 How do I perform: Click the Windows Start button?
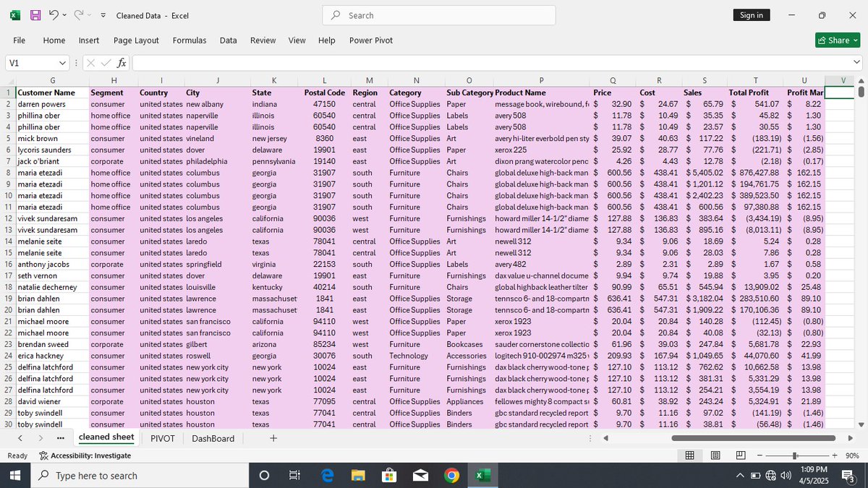(x=16, y=475)
